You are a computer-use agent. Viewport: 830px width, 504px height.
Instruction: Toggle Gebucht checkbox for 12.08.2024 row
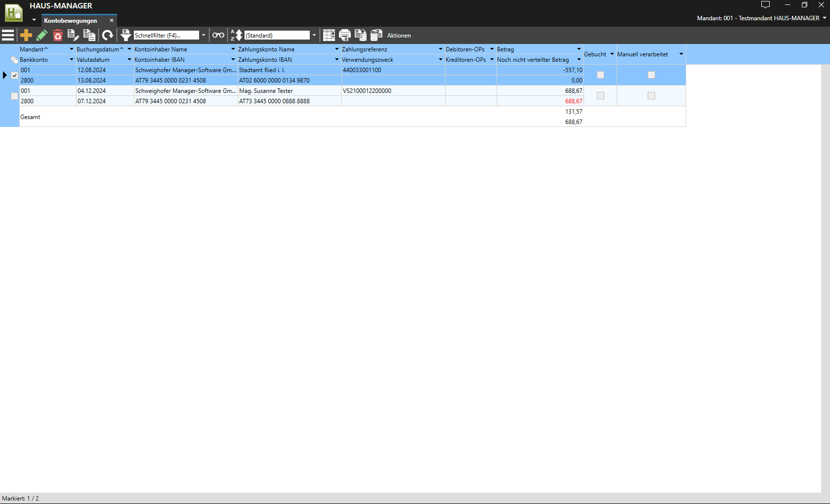coord(600,75)
